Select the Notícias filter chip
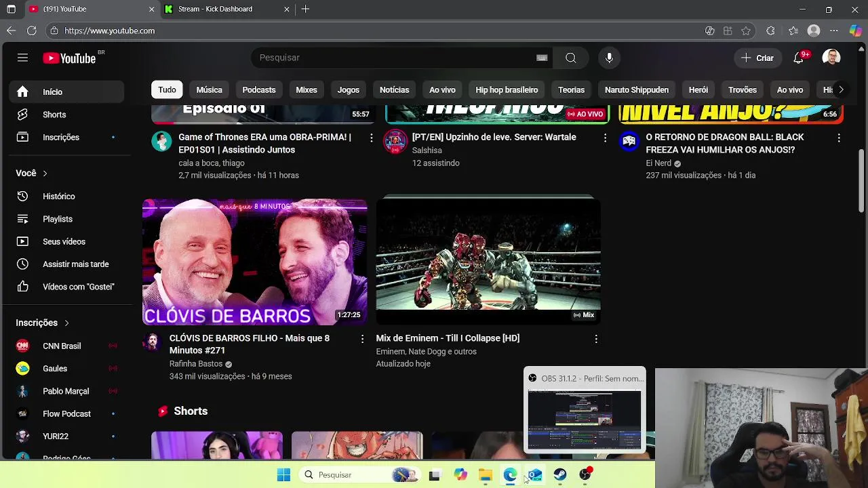 point(394,89)
